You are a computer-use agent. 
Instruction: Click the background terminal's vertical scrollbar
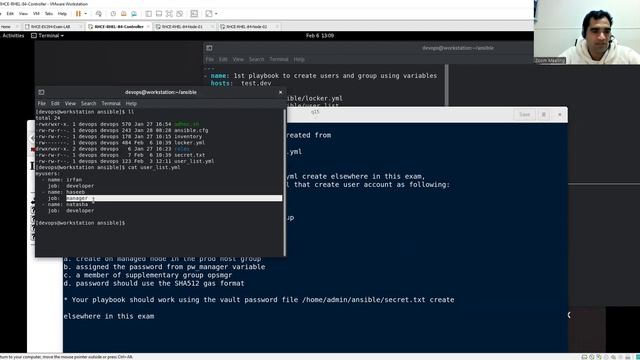pos(447,85)
